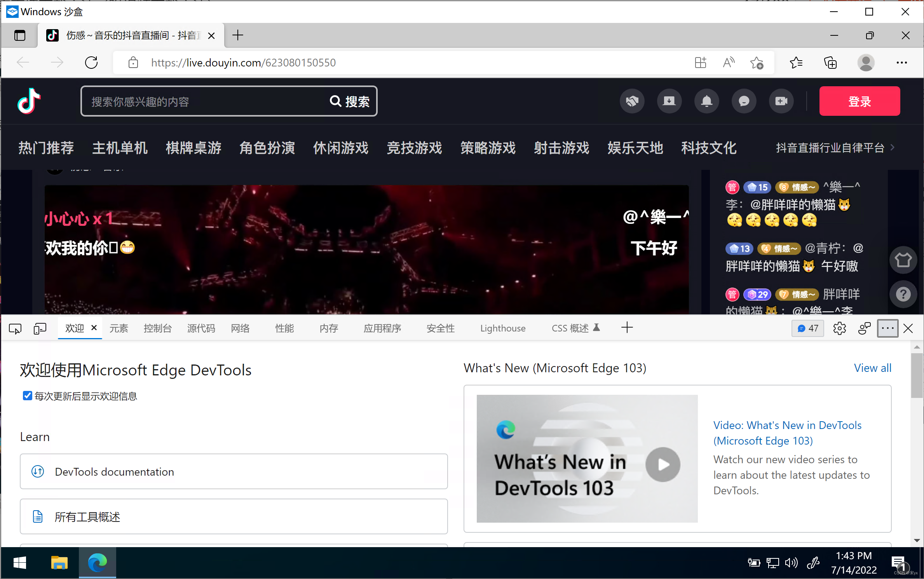The height and width of the screenshot is (579, 924).
Task: Click the video camera upload icon
Action: [781, 101]
